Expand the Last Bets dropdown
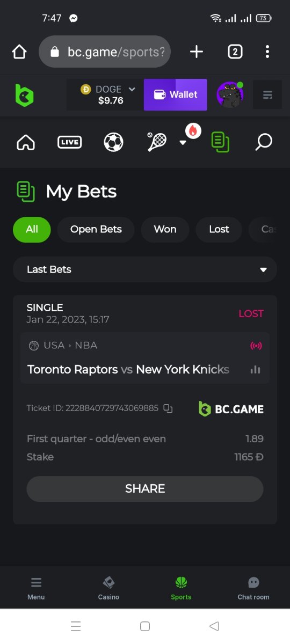The height and width of the screenshot is (644, 290). (145, 269)
